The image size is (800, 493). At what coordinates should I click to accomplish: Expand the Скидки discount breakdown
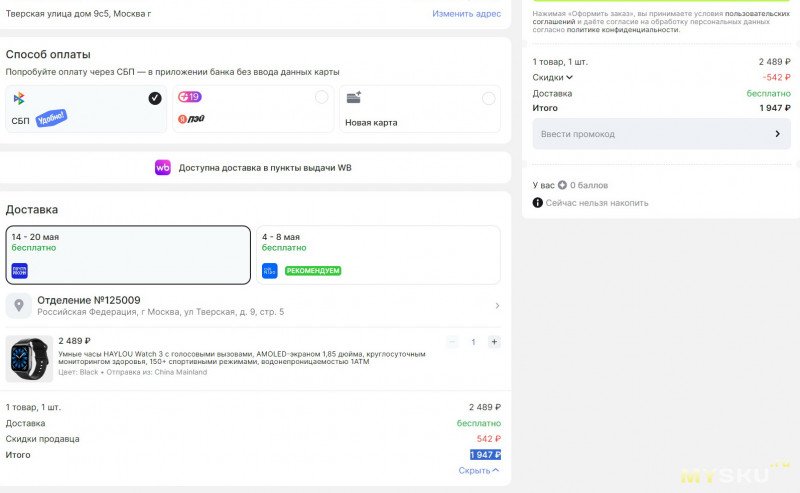click(x=553, y=77)
